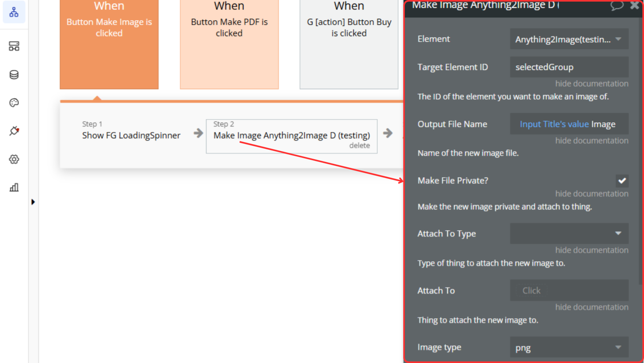
Task: Click the Image type label
Action: [439, 348]
